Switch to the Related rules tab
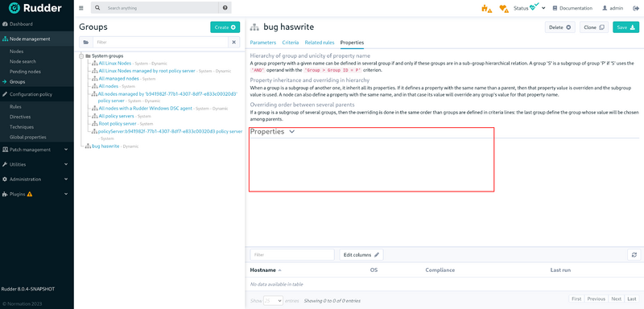The width and height of the screenshot is (644, 309). click(x=320, y=43)
